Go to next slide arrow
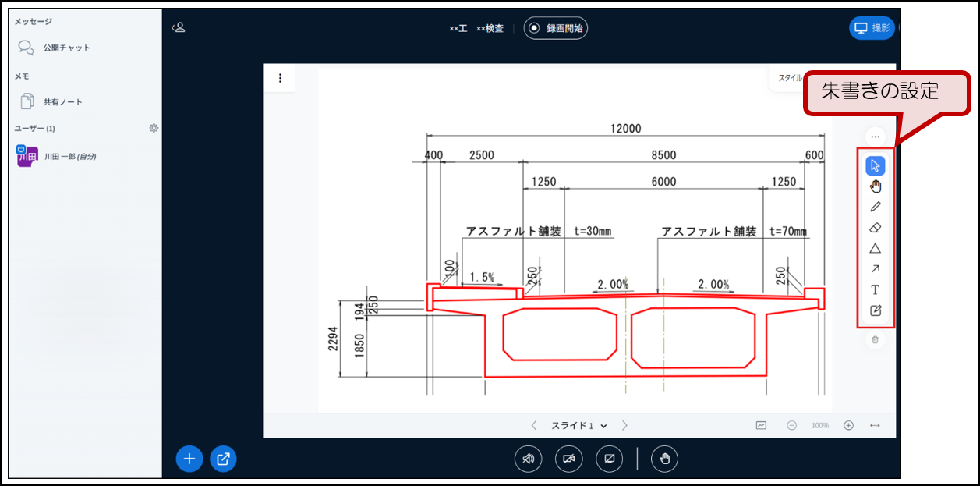Viewport: 980px width, 486px height. click(x=624, y=426)
